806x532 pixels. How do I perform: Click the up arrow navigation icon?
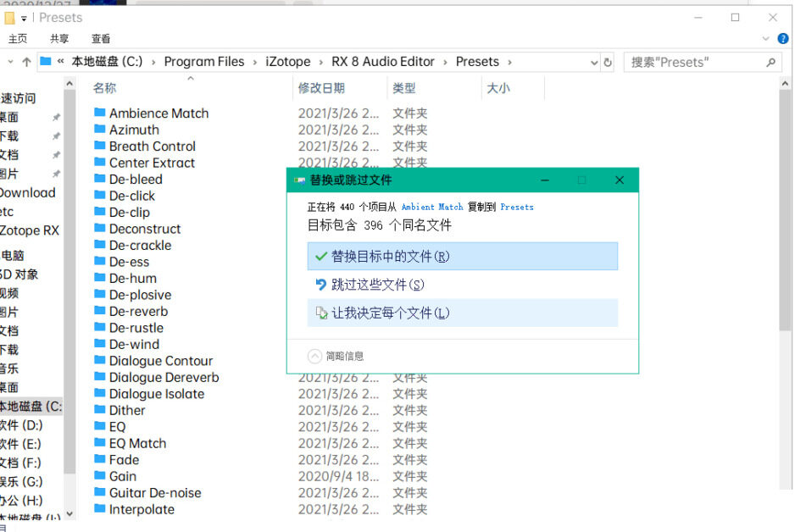26,62
